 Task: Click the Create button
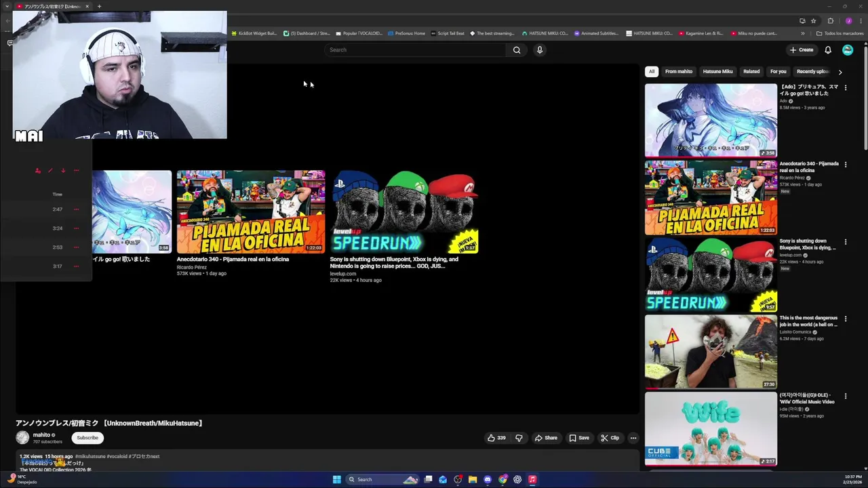[x=801, y=49]
